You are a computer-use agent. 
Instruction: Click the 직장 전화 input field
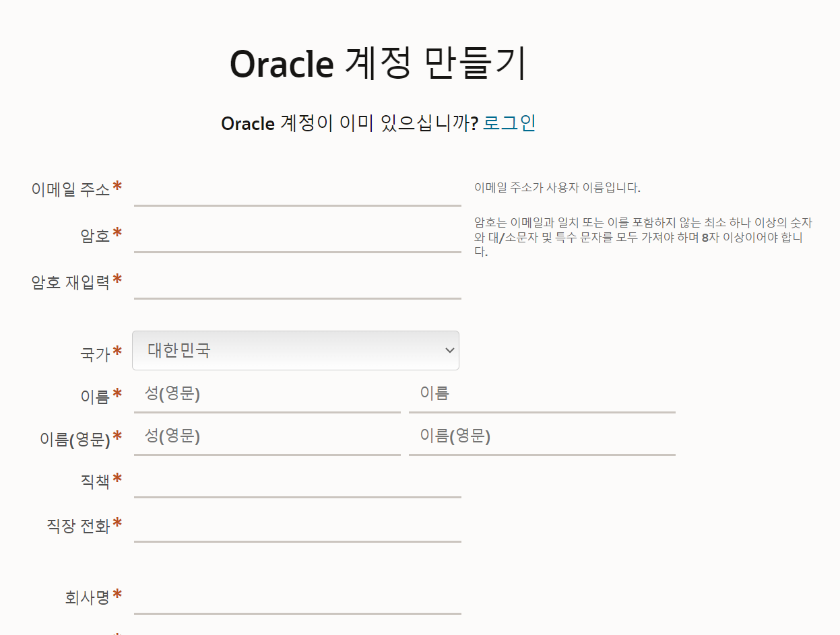(x=297, y=526)
